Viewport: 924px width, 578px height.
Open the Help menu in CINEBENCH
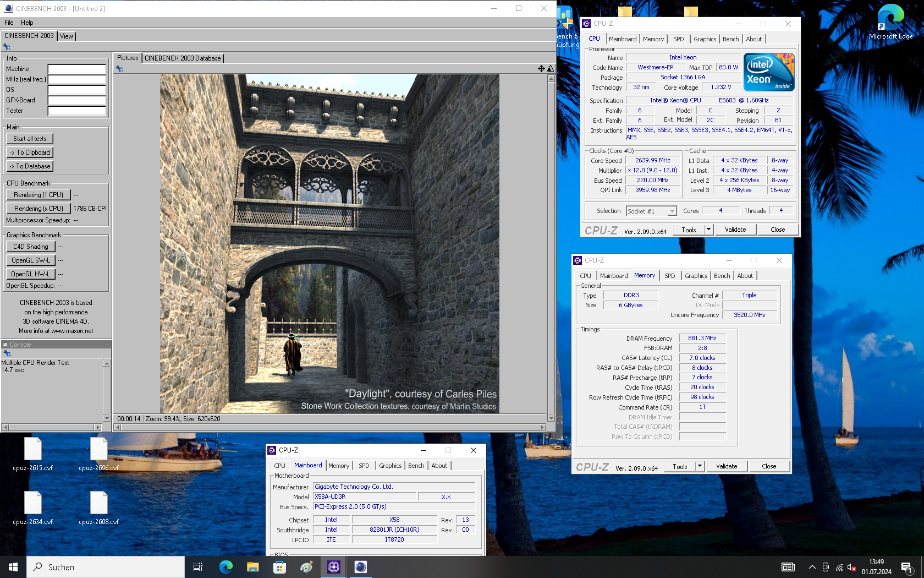click(27, 23)
